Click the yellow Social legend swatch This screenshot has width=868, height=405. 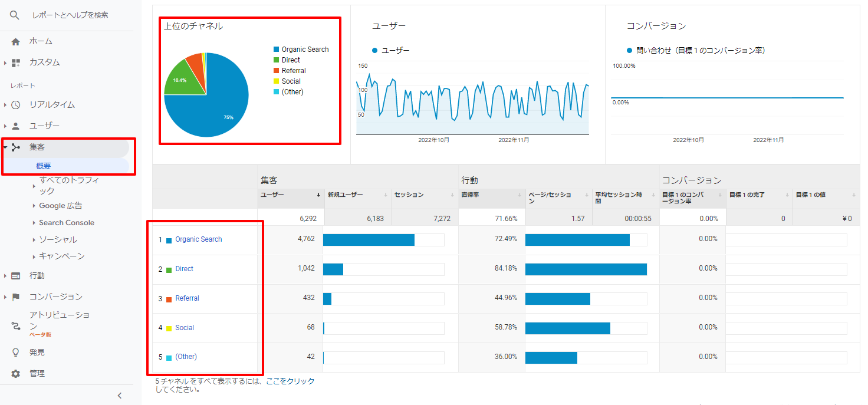[275, 82]
